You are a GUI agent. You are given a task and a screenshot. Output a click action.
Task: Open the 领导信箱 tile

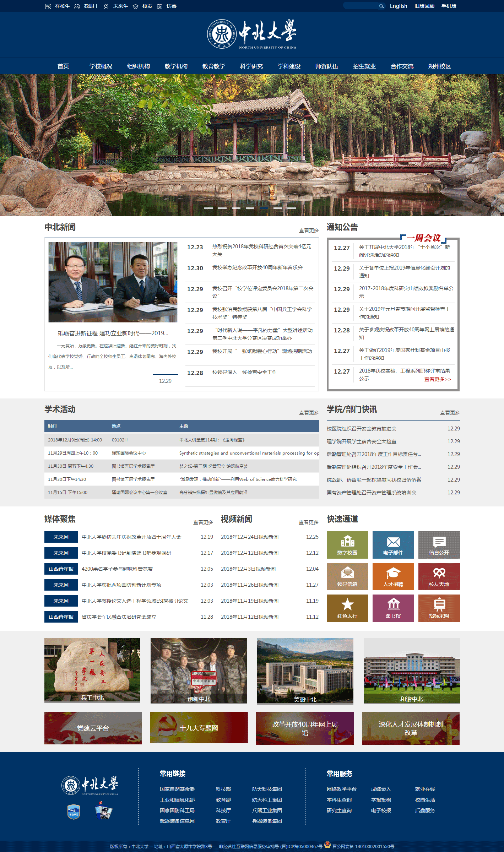(x=347, y=576)
